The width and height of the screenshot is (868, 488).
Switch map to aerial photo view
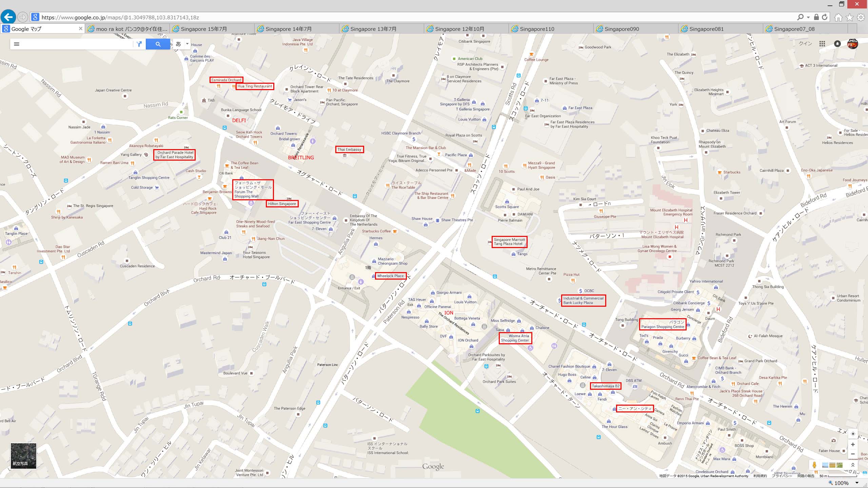coord(23,456)
